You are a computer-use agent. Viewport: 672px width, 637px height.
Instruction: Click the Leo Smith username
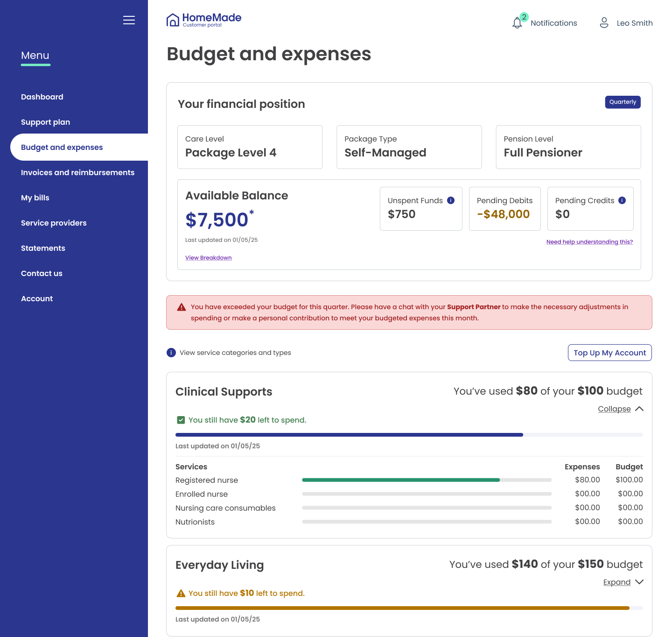635,23
